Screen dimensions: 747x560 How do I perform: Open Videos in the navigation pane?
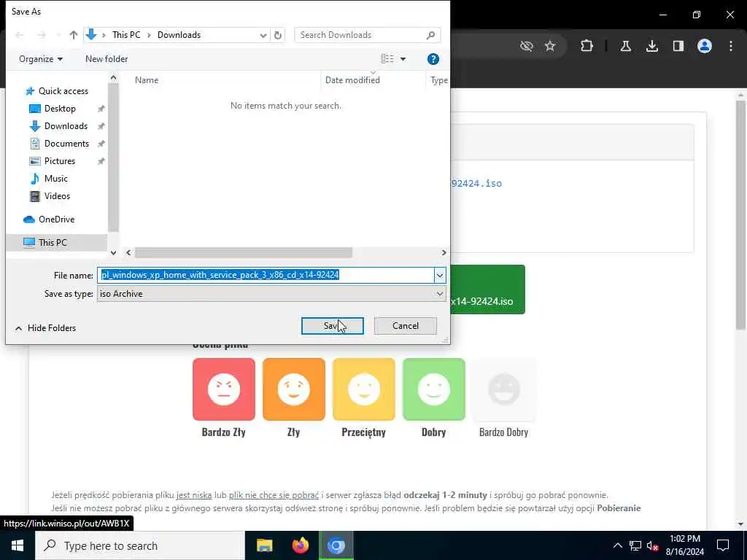click(57, 196)
